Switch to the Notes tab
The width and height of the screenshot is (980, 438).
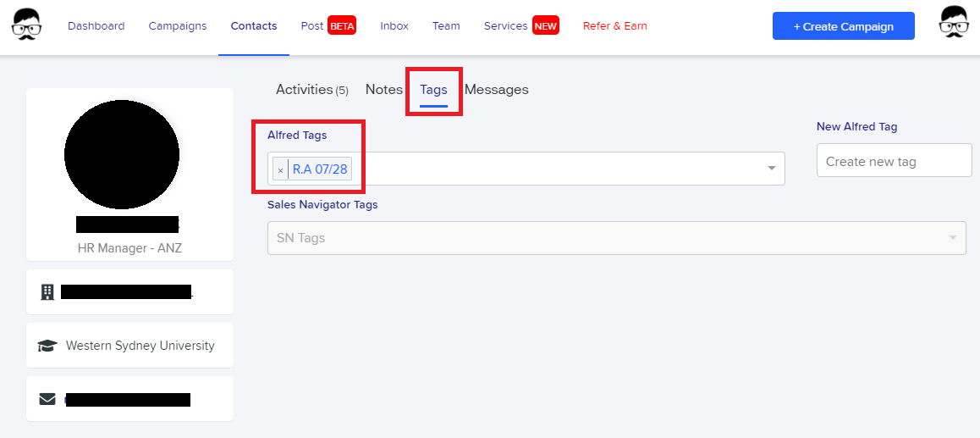[383, 90]
